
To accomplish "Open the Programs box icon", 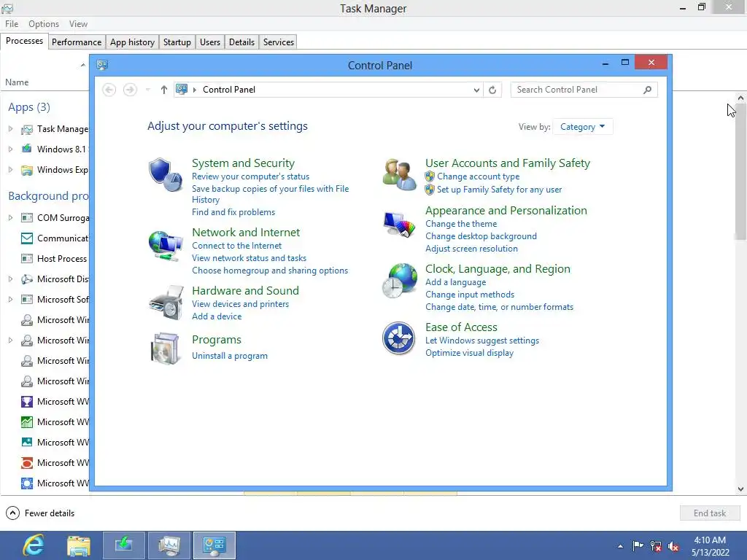I will [166, 349].
